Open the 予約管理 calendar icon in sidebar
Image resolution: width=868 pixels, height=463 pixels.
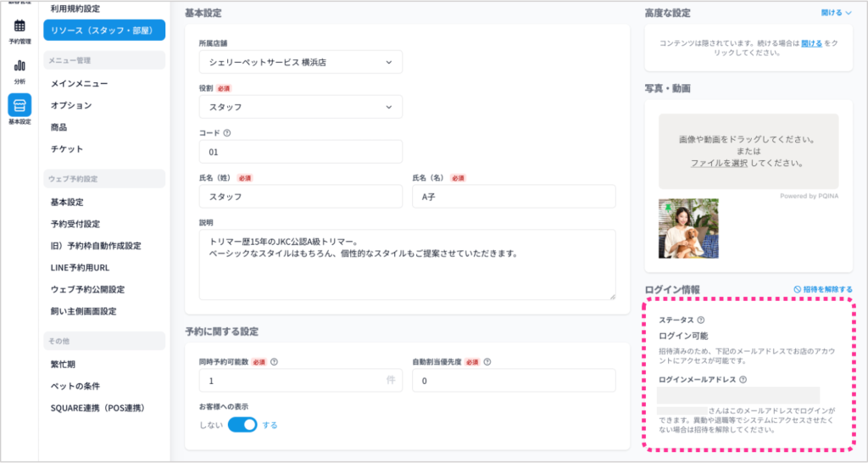pos(19,26)
